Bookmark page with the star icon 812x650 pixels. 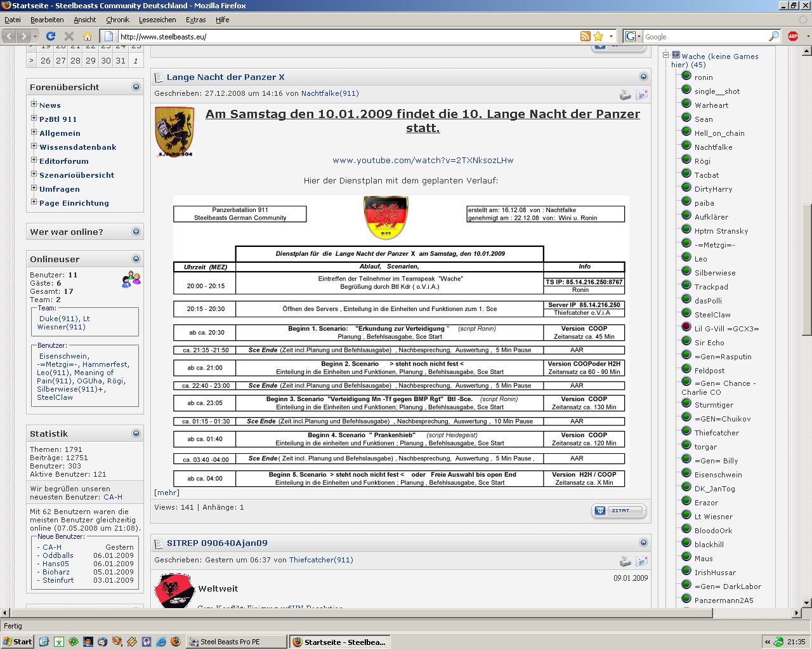click(598, 36)
